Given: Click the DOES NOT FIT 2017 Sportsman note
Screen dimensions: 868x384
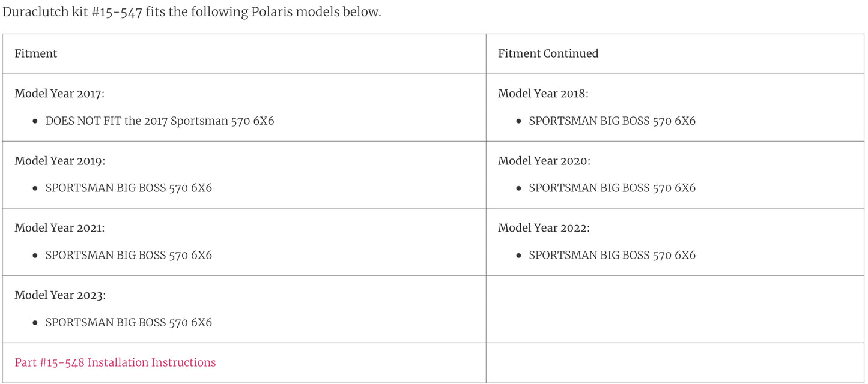Looking at the screenshot, I should coord(160,121).
